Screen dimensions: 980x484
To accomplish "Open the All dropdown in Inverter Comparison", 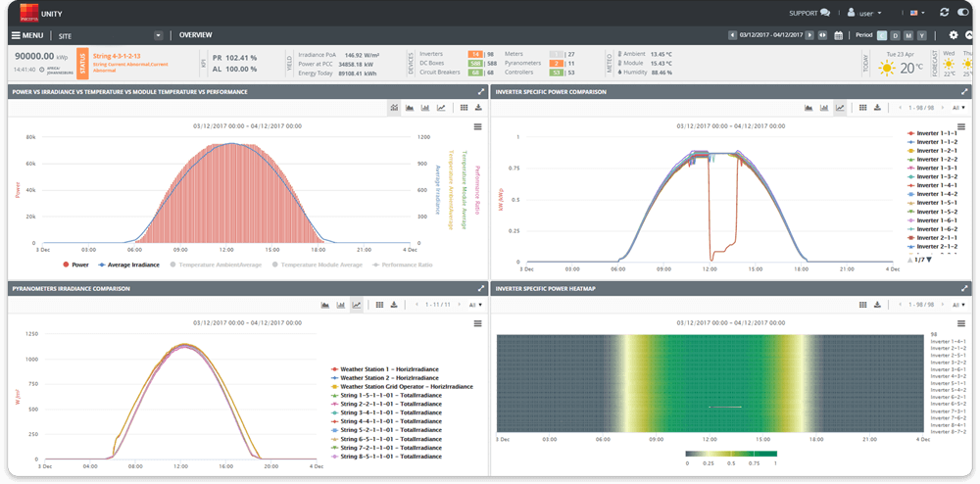I will [957, 108].
